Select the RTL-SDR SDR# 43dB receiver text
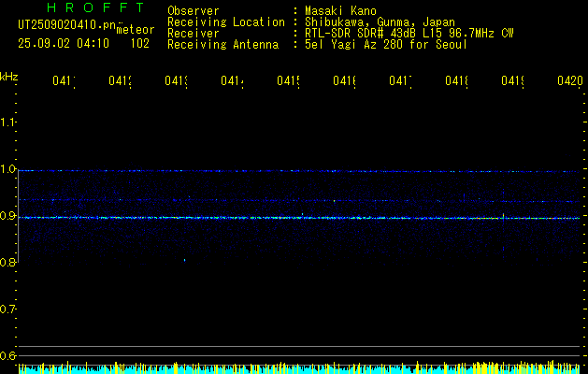588x374 pixels. (409, 34)
